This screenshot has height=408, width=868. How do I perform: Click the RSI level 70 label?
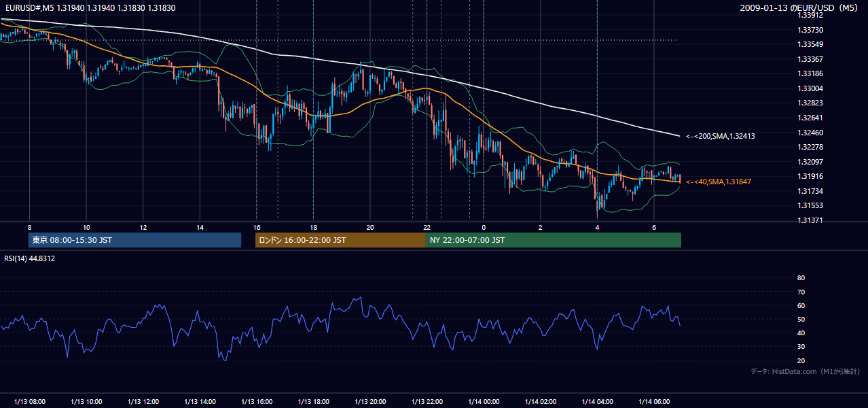click(x=801, y=292)
